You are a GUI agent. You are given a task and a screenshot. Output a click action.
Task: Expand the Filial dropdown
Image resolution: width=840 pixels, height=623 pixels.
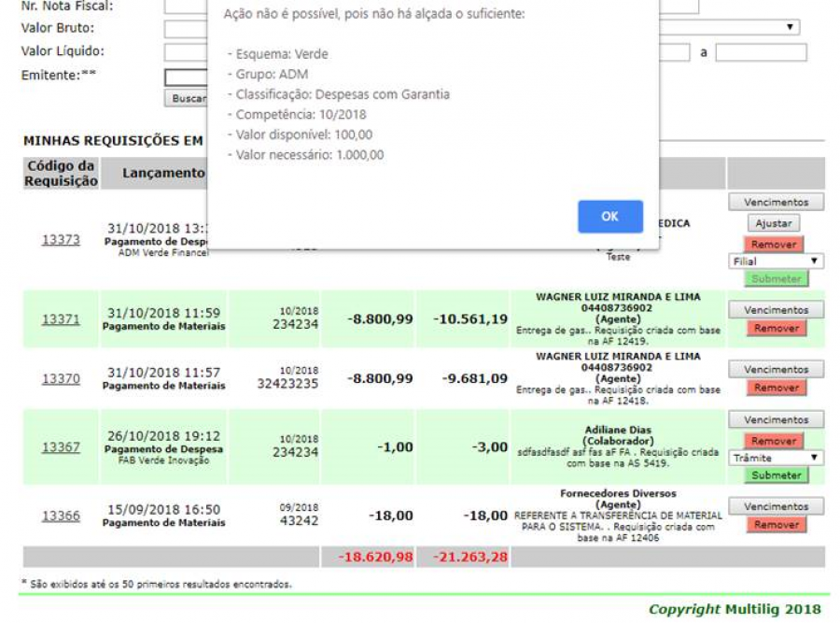click(x=776, y=262)
